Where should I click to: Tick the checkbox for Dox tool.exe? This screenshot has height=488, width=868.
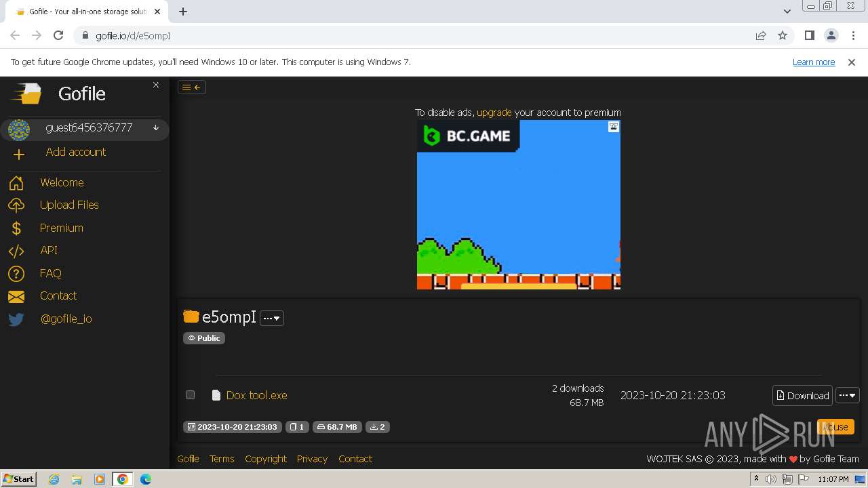[191, 395]
